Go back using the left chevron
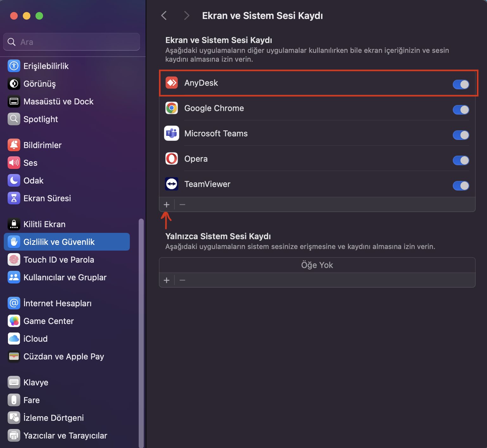 [x=164, y=16]
